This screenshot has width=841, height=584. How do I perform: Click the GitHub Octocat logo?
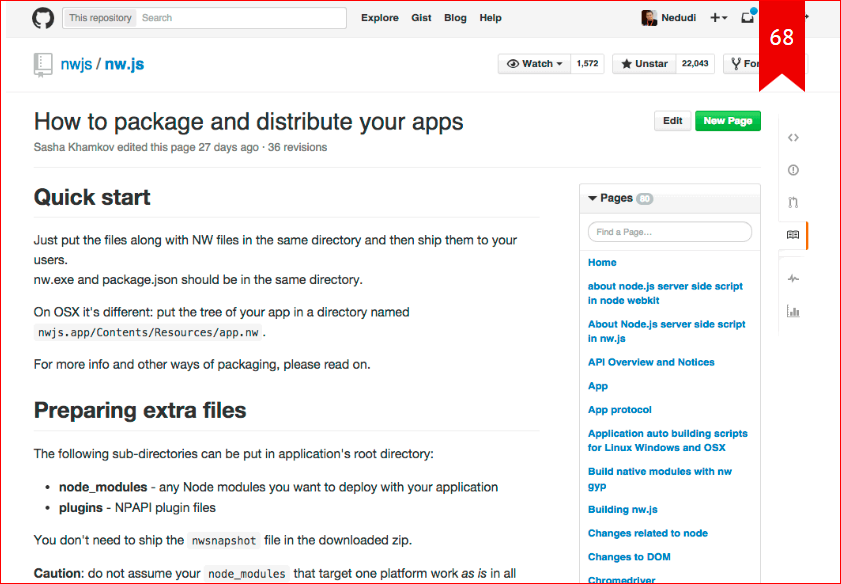[43, 18]
